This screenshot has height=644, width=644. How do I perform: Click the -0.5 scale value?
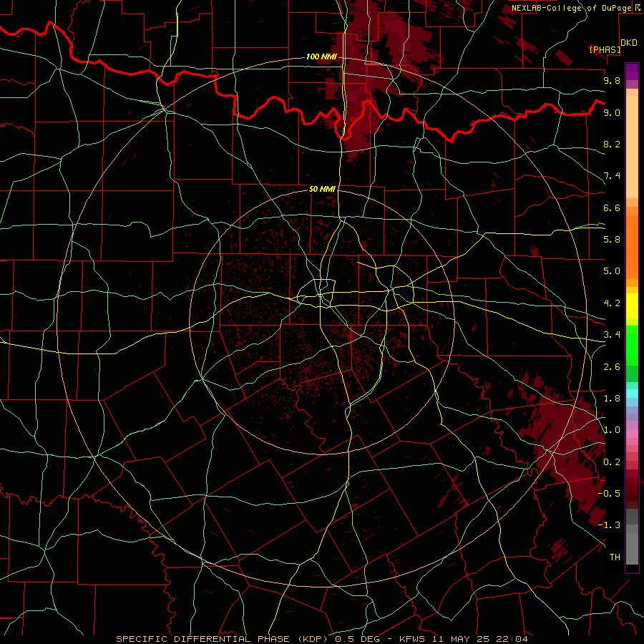point(609,494)
